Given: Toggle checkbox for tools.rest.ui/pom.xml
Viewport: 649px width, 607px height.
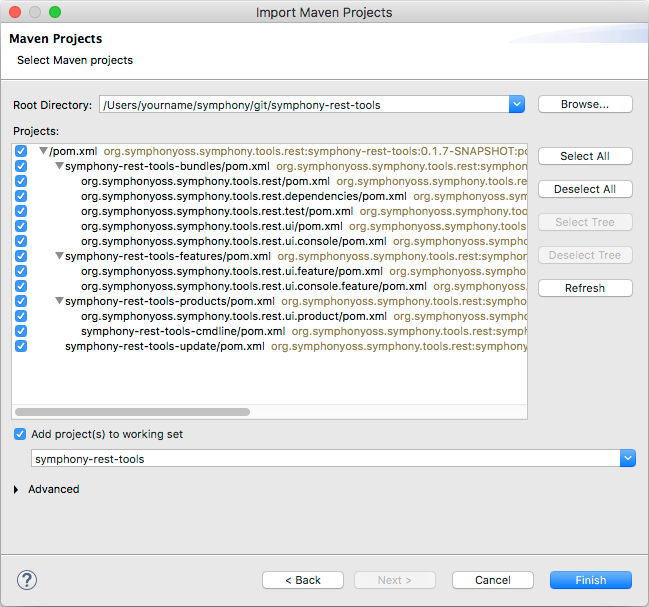Looking at the screenshot, I should (x=21, y=226).
